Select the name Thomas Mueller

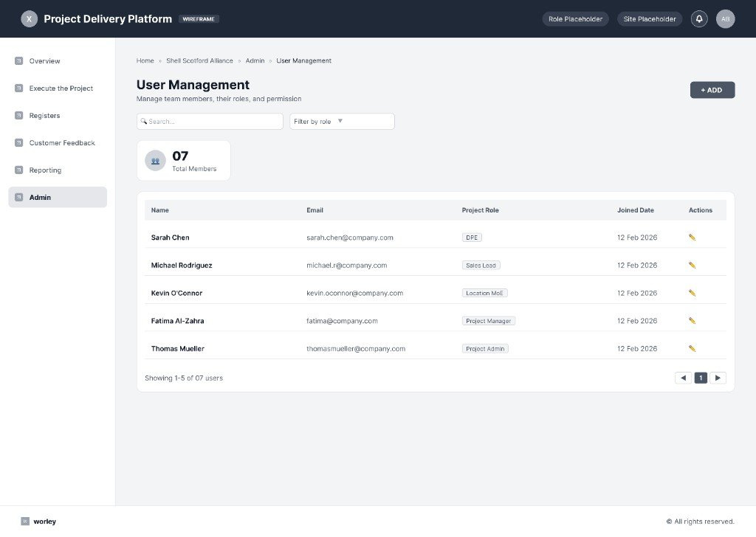click(x=178, y=349)
